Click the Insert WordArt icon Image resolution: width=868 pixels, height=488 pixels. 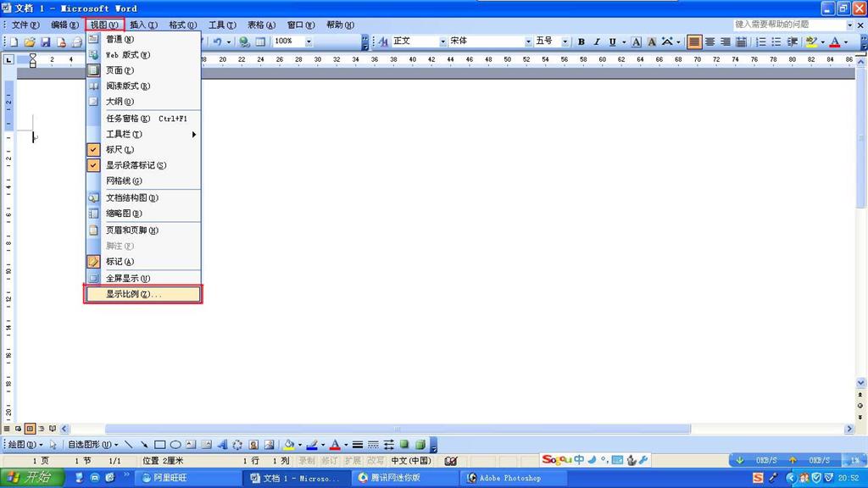pos(222,445)
